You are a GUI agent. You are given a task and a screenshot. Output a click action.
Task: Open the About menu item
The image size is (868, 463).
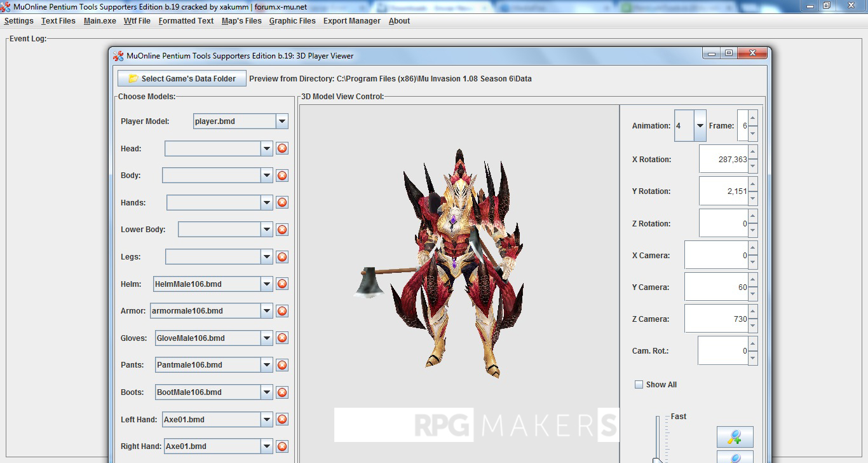tap(399, 21)
